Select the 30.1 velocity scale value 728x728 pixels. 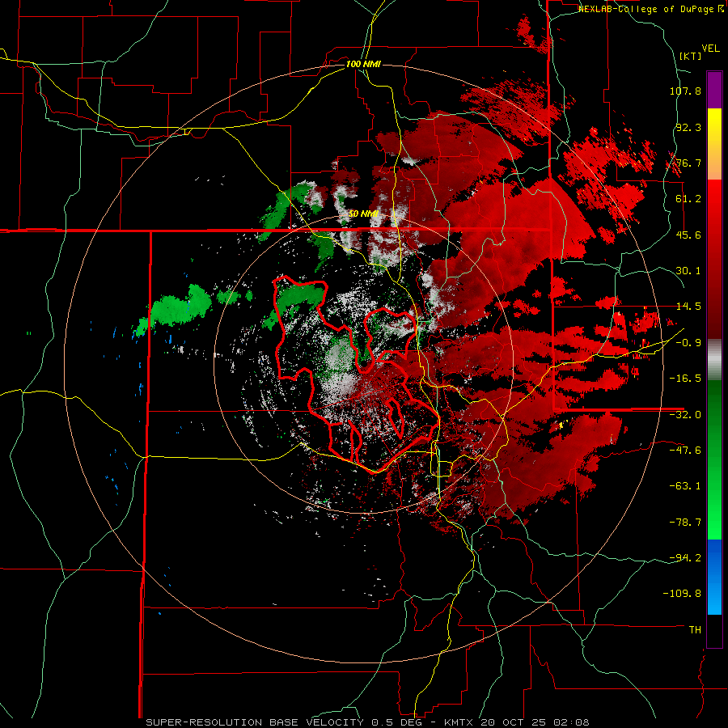pos(688,271)
